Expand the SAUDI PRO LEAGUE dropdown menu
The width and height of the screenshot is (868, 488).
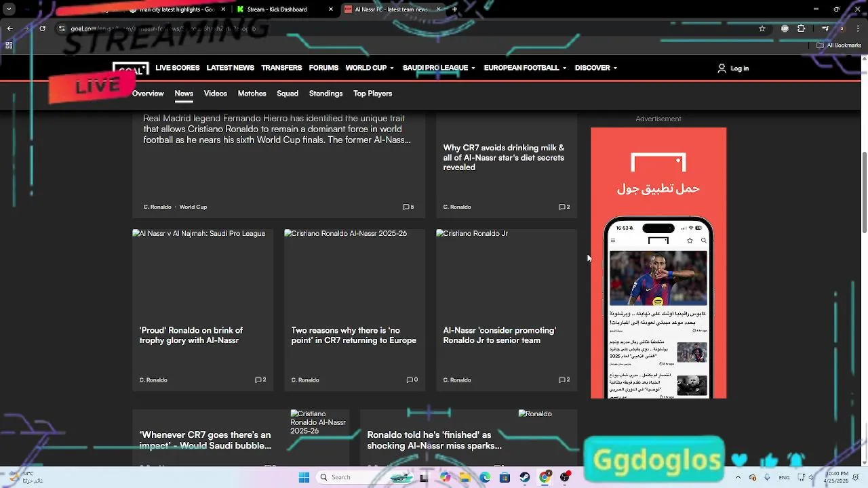pyautogui.click(x=439, y=68)
